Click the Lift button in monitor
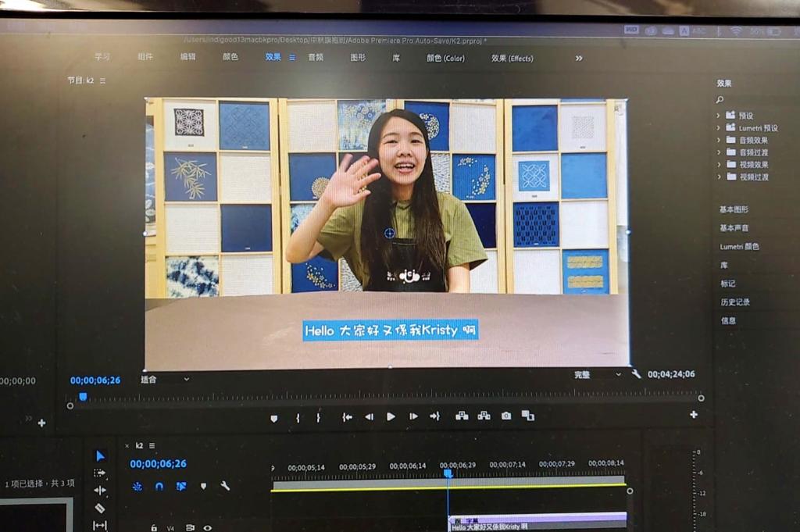 pyautogui.click(x=462, y=416)
